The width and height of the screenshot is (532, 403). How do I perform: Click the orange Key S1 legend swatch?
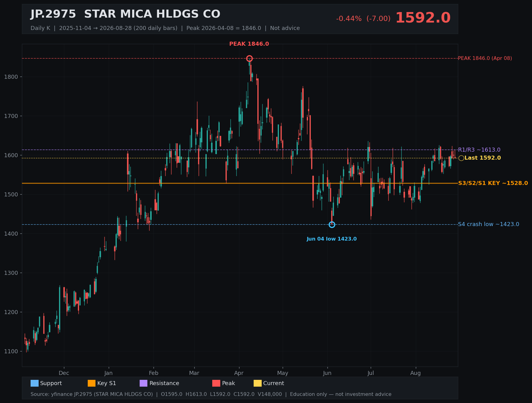pyautogui.click(x=92, y=383)
